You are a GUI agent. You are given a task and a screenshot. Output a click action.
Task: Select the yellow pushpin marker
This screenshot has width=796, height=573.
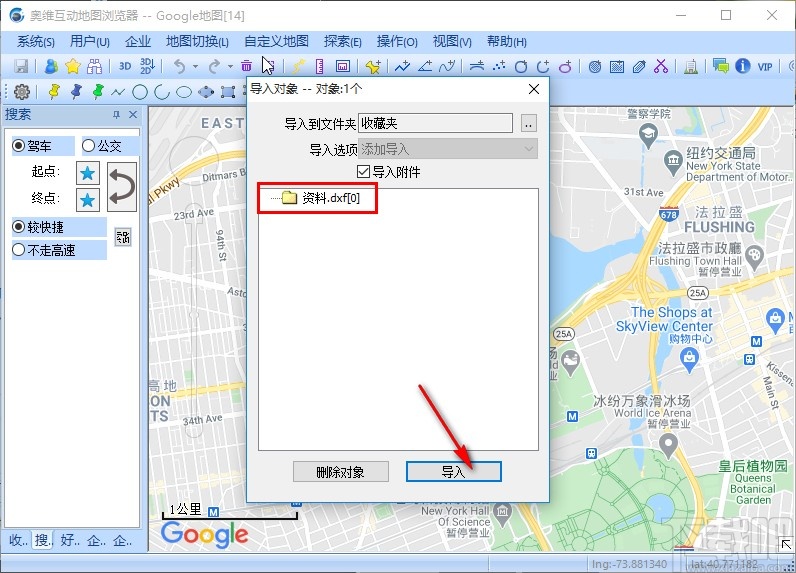click(x=53, y=92)
